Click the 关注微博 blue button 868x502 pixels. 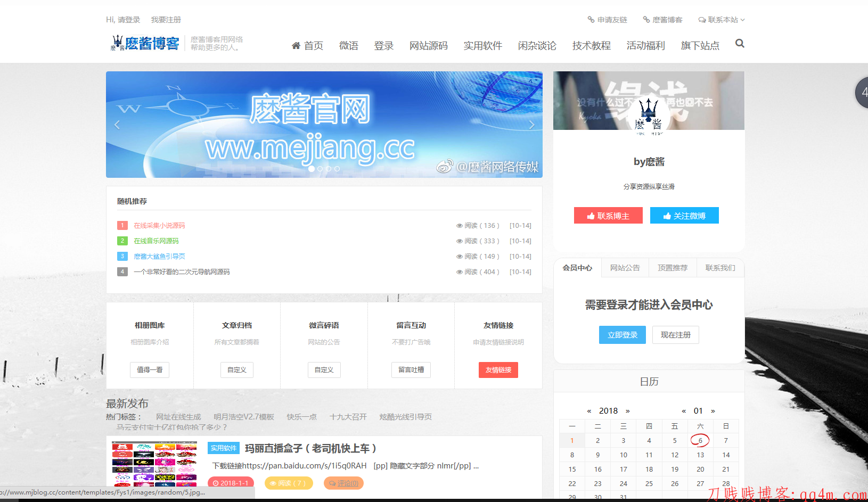[684, 216]
